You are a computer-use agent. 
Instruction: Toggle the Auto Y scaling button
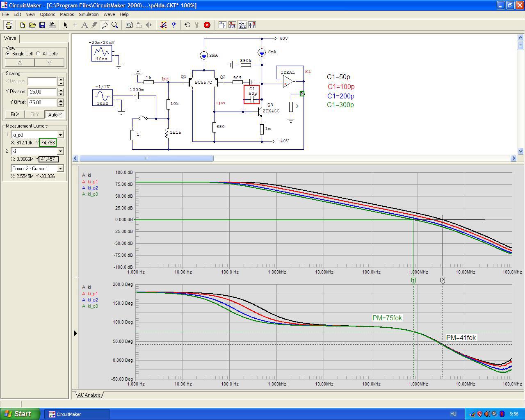(55, 114)
